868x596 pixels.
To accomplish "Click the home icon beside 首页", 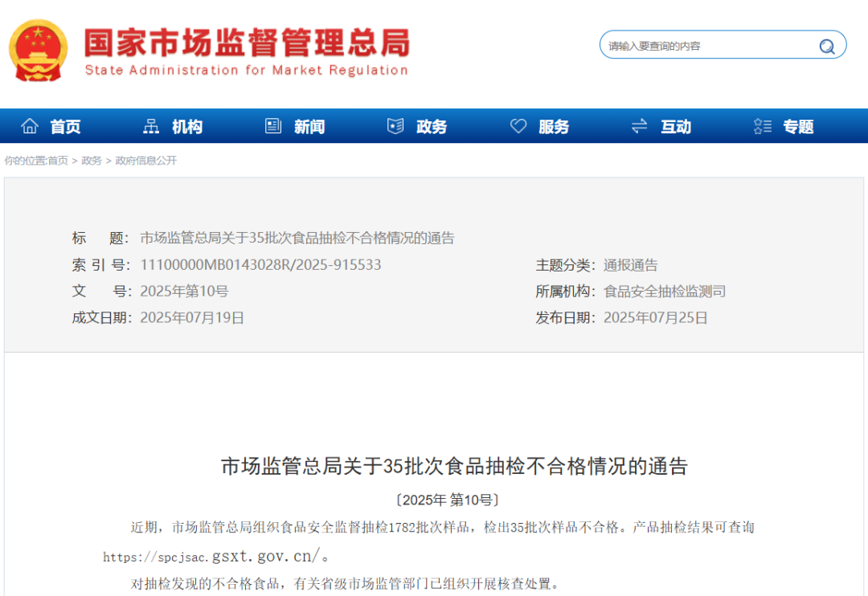I will coord(30,126).
